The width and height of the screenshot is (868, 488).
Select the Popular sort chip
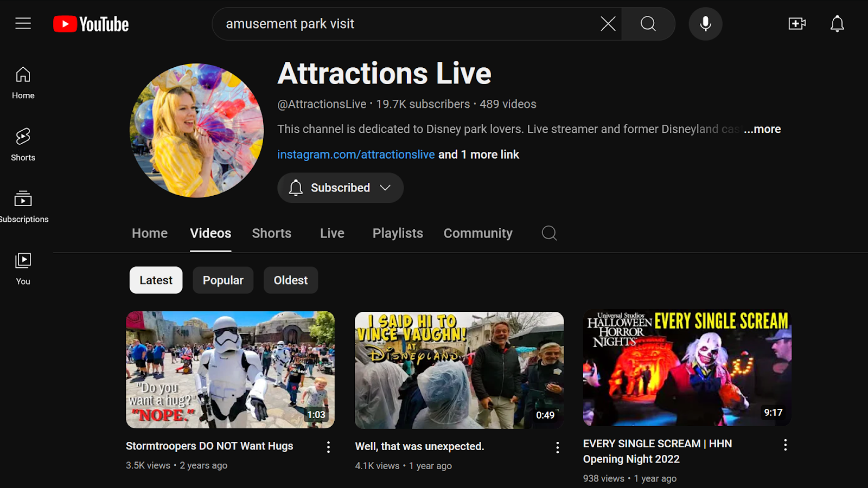[223, 280]
